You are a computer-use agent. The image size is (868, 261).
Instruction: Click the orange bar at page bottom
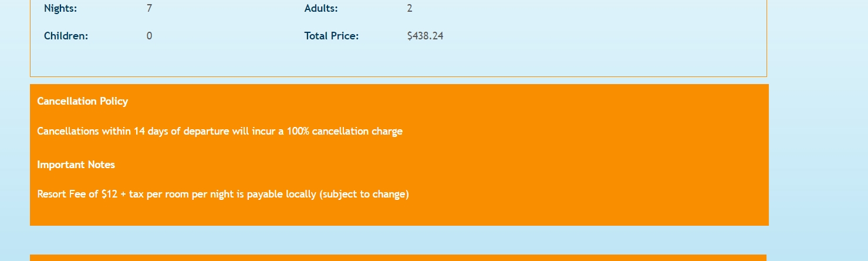[398, 257]
